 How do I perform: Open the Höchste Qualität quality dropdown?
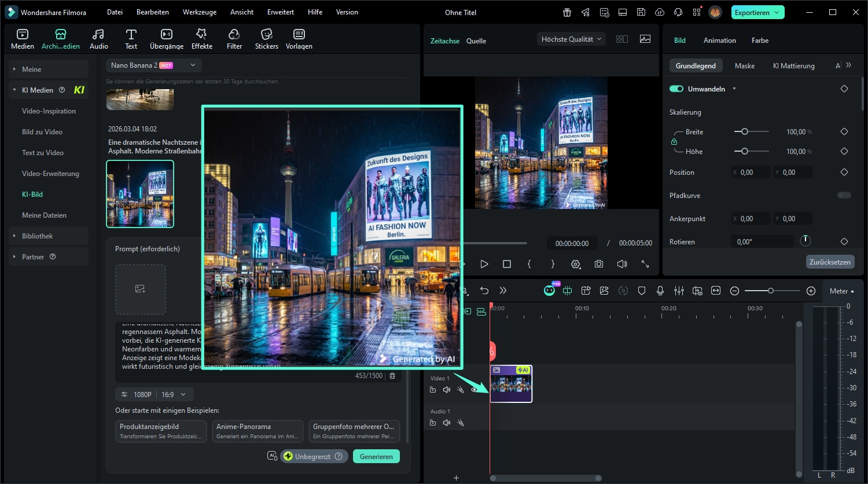[571, 39]
